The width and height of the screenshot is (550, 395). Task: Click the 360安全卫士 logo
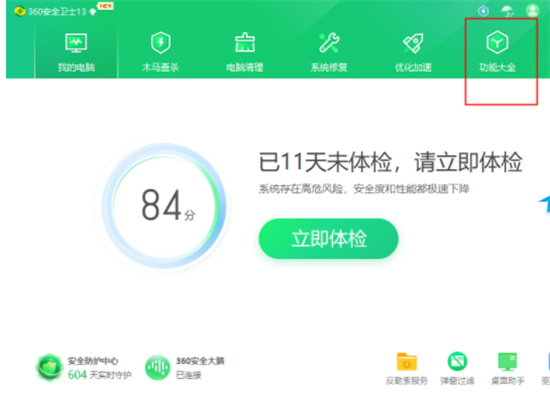(20, 12)
